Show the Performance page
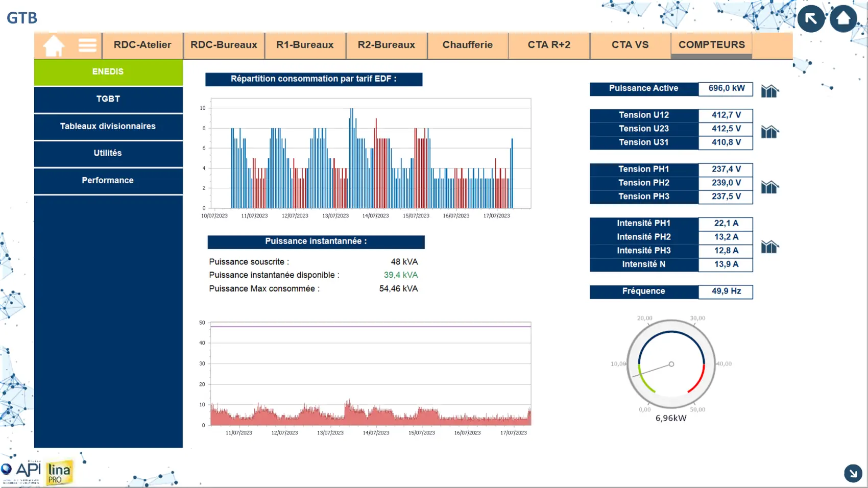Image resolution: width=868 pixels, height=488 pixels. point(108,180)
